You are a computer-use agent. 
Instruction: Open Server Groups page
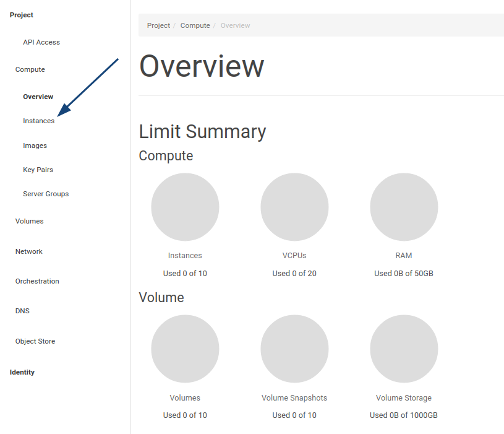tap(46, 194)
